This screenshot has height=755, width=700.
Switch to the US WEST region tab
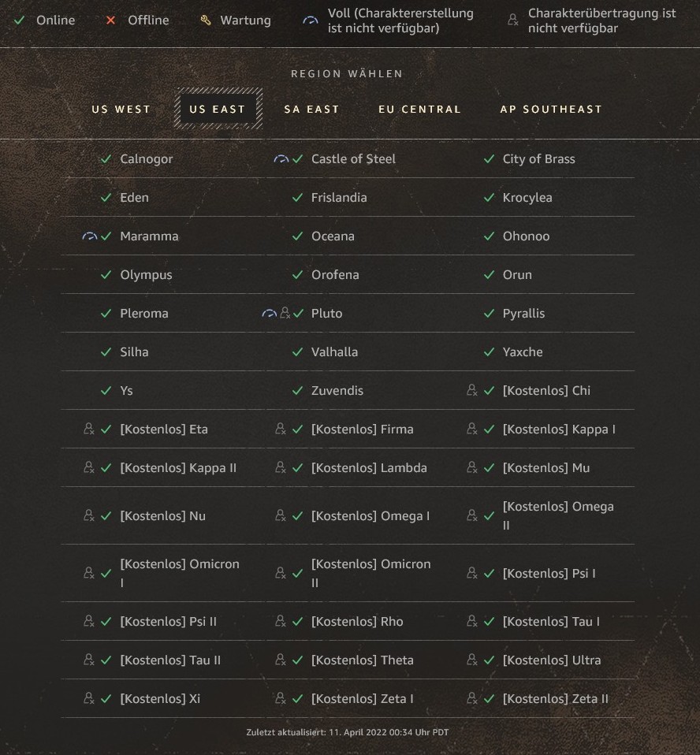(121, 110)
